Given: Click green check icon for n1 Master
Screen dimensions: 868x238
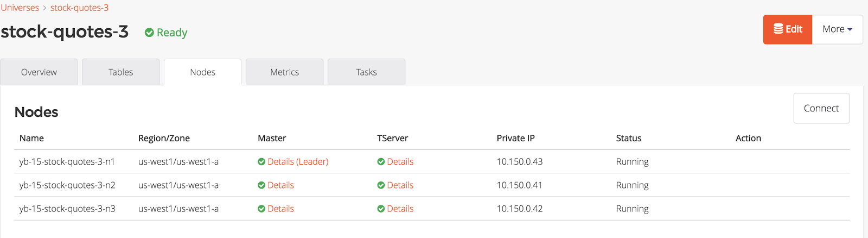Looking at the screenshot, I should pyautogui.click(x=261, y=162).
